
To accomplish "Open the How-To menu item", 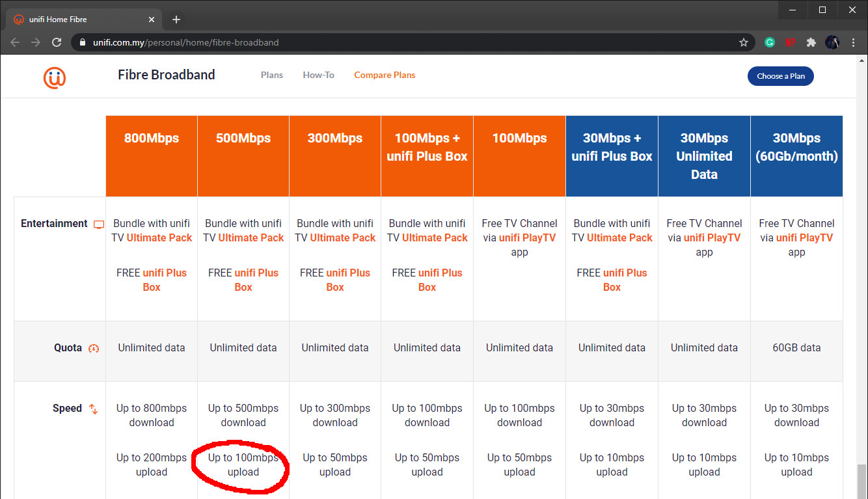I will tap(318, 75).
